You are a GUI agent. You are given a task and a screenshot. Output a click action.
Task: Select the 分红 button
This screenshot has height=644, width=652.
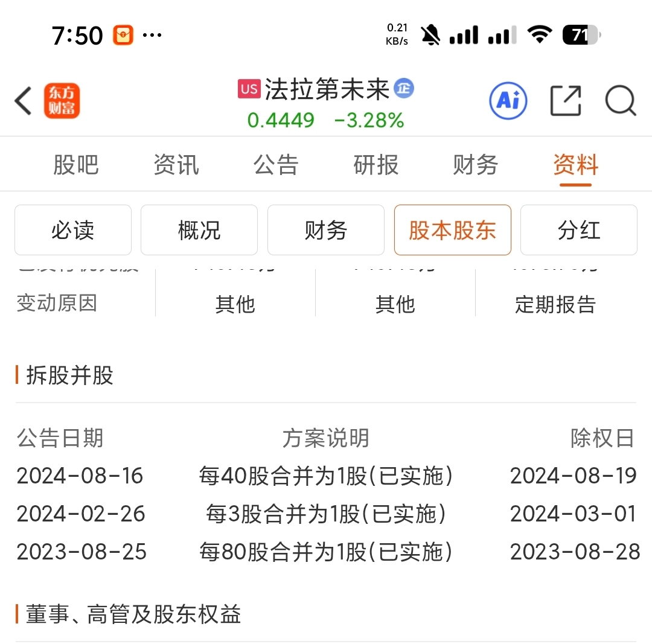tap(579, 230)
